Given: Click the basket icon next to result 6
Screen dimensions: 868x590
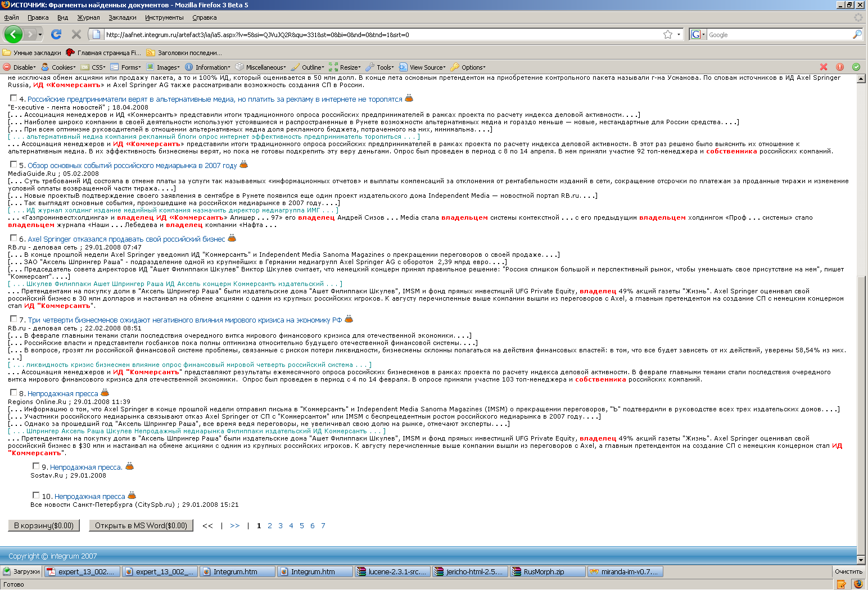Looking at the screenshot, I should [232, 238].
